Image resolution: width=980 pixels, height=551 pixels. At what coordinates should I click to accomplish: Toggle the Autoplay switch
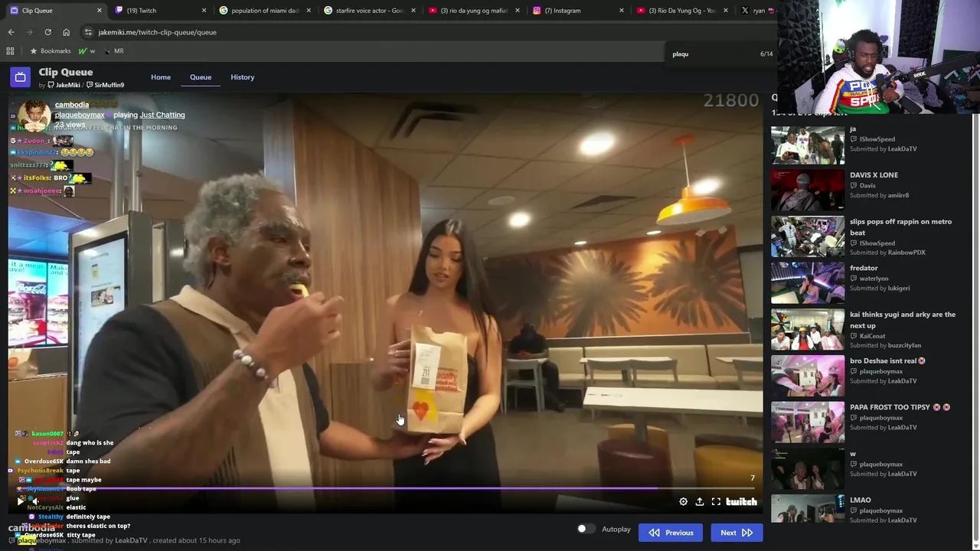586,529
